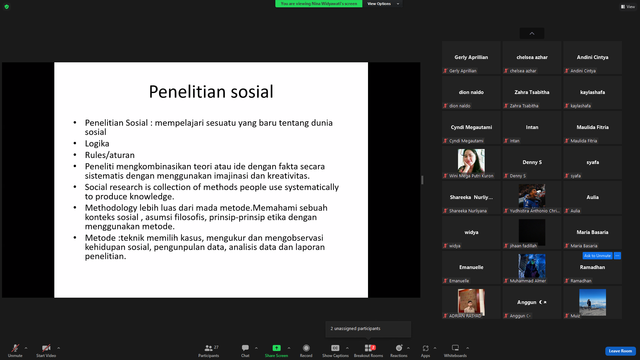Expand whiteboards options arrow
The image size is (640, 360).
click(x=467, y=348)
